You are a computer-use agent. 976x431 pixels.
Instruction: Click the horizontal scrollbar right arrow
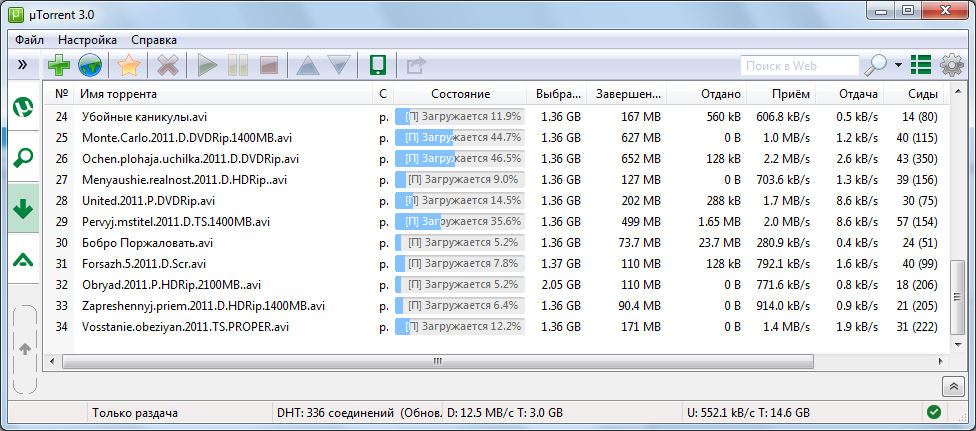[933, 361]
